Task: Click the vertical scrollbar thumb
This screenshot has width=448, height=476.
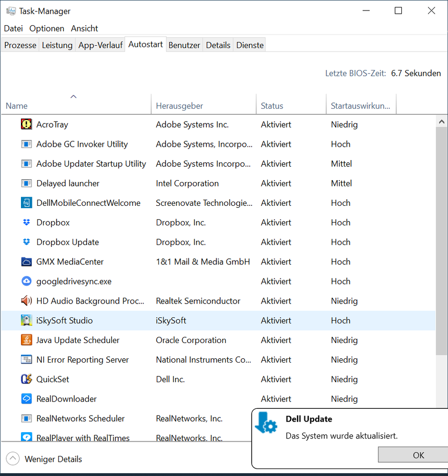Action: (442, 241)
